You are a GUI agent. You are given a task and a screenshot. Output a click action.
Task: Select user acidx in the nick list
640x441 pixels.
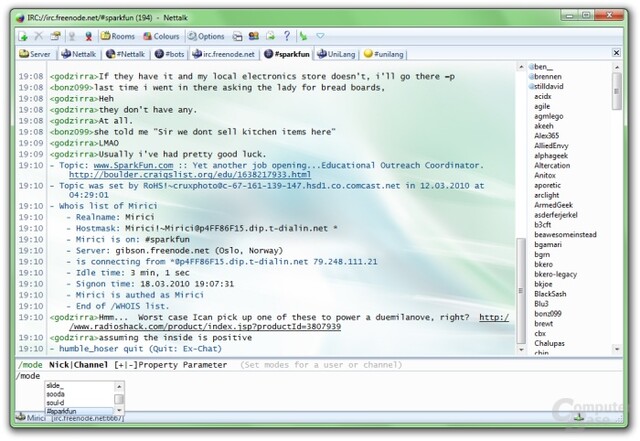tap(543, 96)
